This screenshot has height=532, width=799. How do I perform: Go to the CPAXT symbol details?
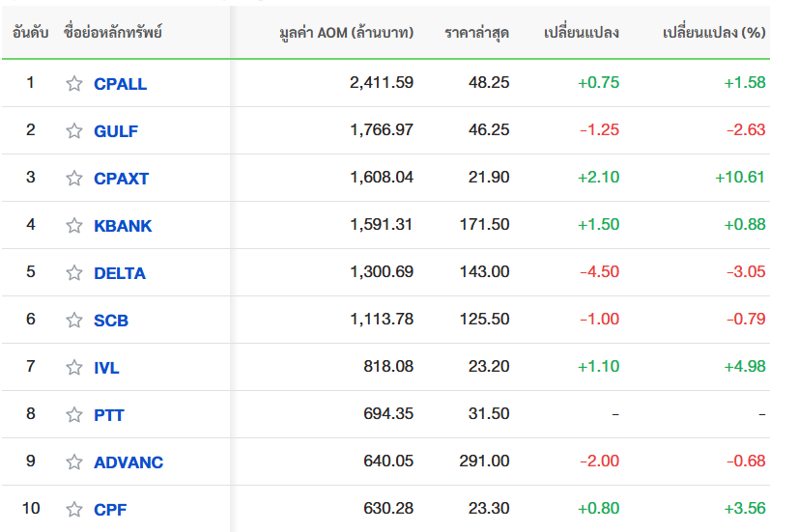tap(122, 179)
